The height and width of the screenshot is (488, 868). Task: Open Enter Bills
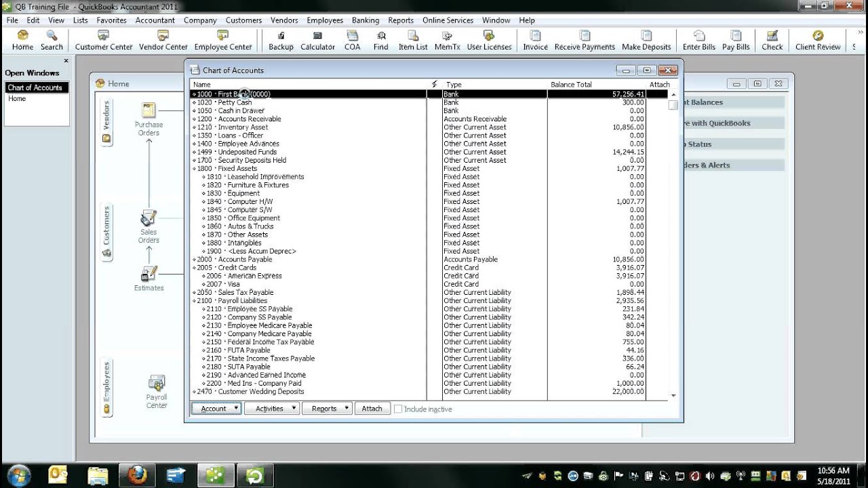699,41
